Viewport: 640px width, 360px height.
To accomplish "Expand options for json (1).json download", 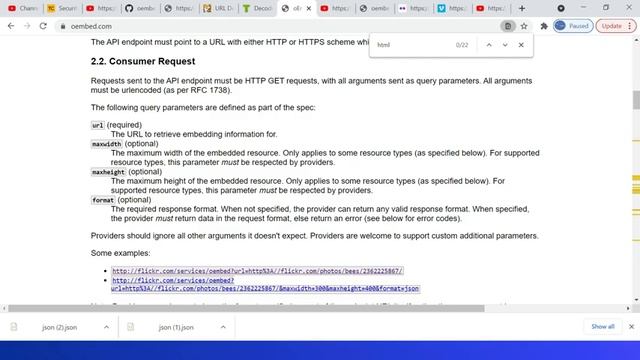I will pyautogui.click(x=223, y=327).
